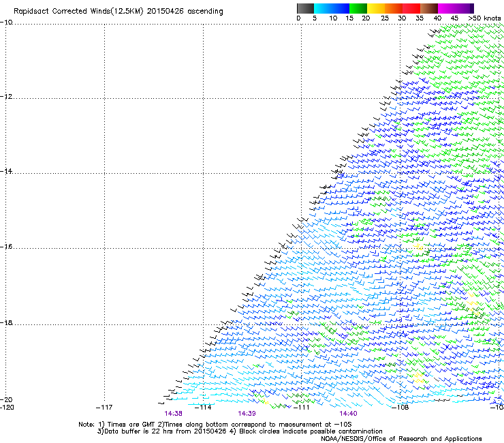Click the blue 10-15 knots color swatch

tap(341, 8)
